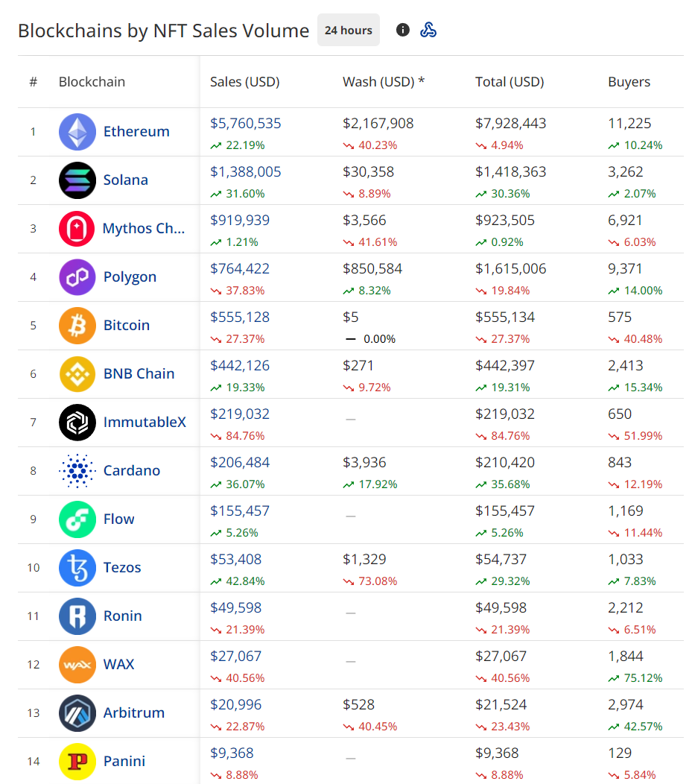Open the Cardano blockchain link
This screenshot has height=784, width=692.
pyautogui.click(x=132, y=471)
